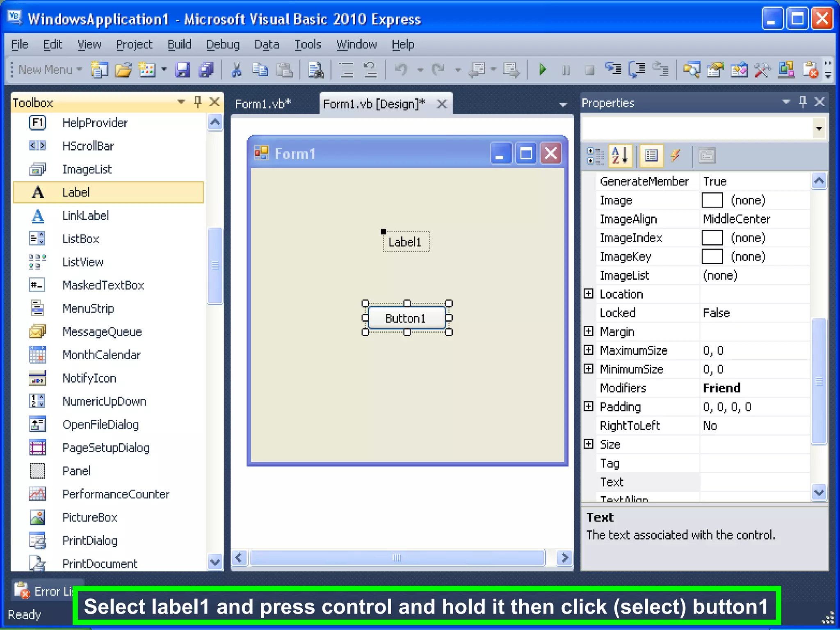Click the Modifiers value Friend
Image resolution: width=840 pixels, height=630 pixels.
[721, 388]
